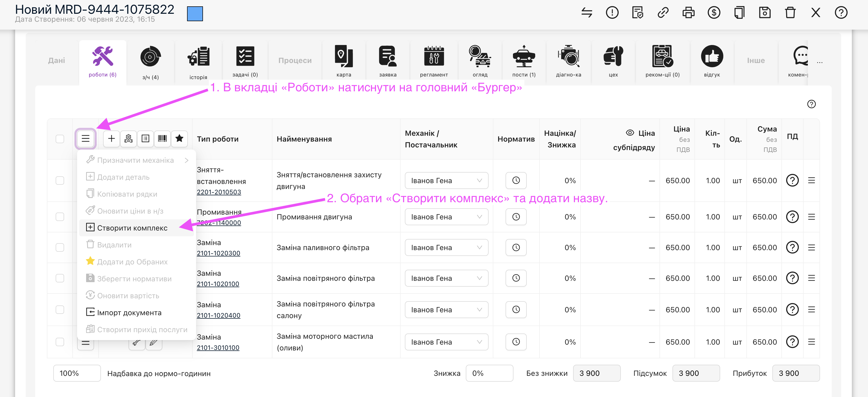Open mechanic dropdown for Заміна повітряного фільтра
This screenshot has height=397, width=868.
(446, 278)
